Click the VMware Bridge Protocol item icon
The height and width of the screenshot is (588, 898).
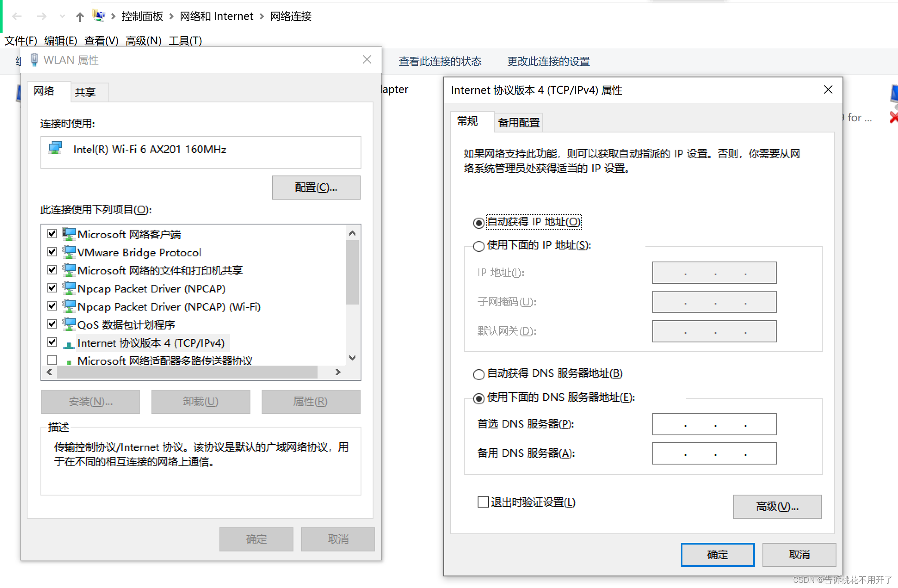pyautogui.click(x=69, y=252)
